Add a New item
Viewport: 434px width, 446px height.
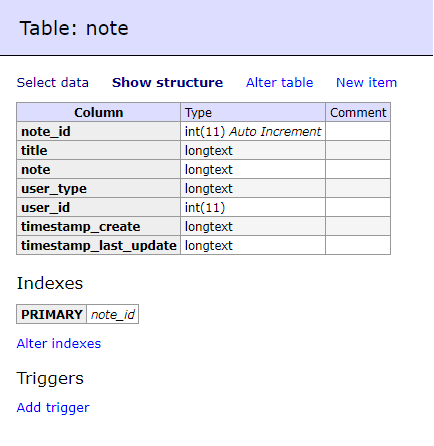(x=366, y=83)
